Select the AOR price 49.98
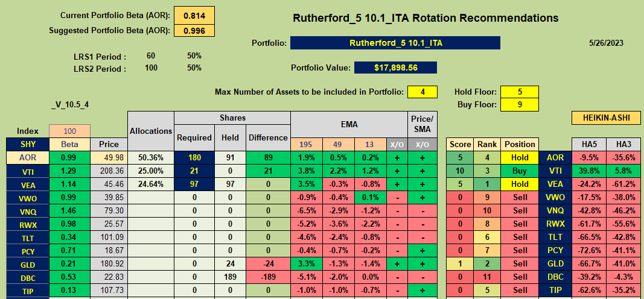644x299 pixels. pos(109,157)
